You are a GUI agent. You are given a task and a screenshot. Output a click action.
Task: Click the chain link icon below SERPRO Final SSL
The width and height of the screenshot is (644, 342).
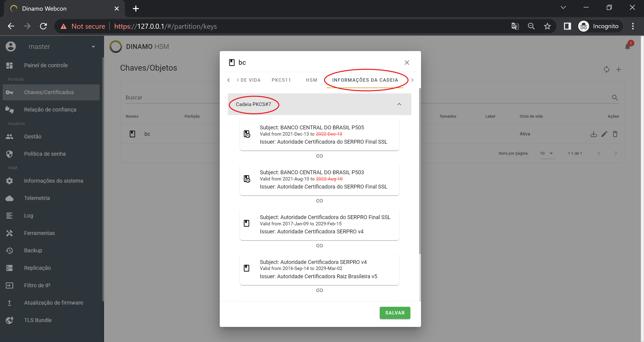(x=319, y=245)
